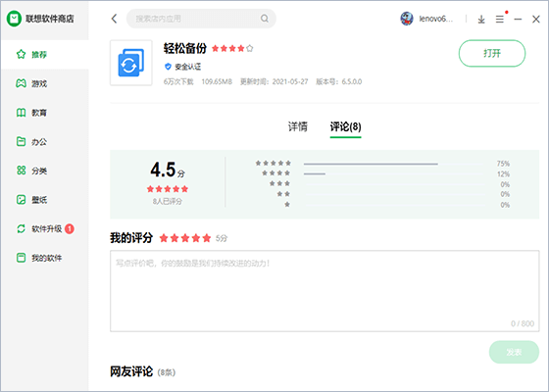Viewport: 549px width, 392px height.
Task: Click the review comment text box
Action: (x=324, y=291)
